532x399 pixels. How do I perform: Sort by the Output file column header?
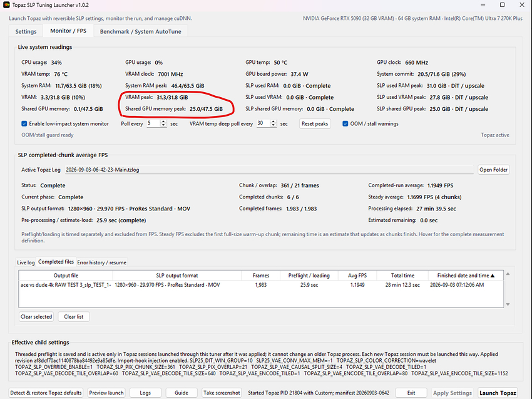pos(66,276)
